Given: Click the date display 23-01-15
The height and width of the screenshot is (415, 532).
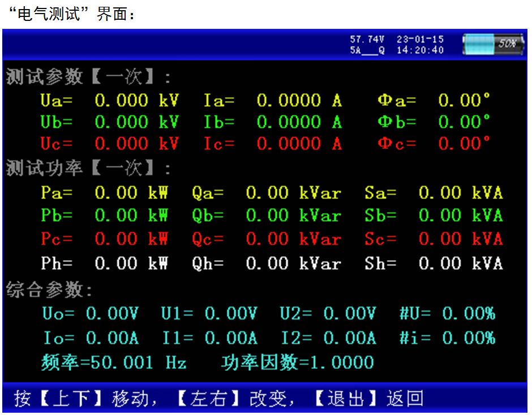Looking at the screenshot, I should click(420, 40).
